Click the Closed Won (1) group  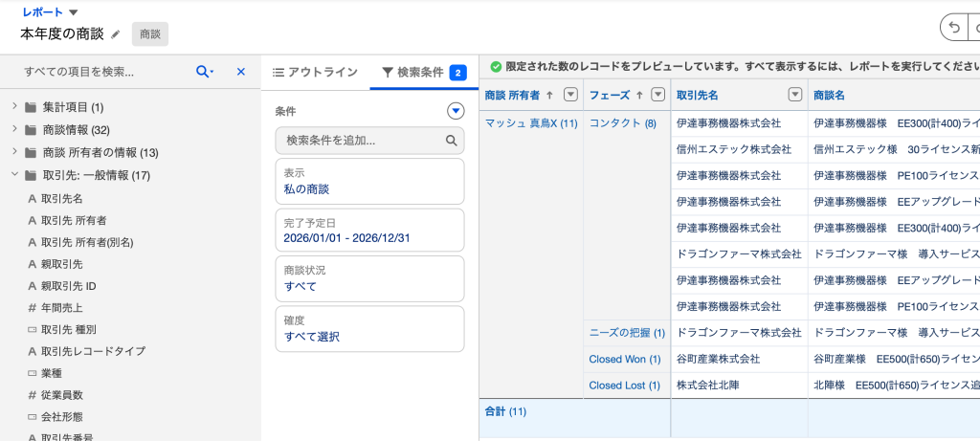(x=624, y=359)
